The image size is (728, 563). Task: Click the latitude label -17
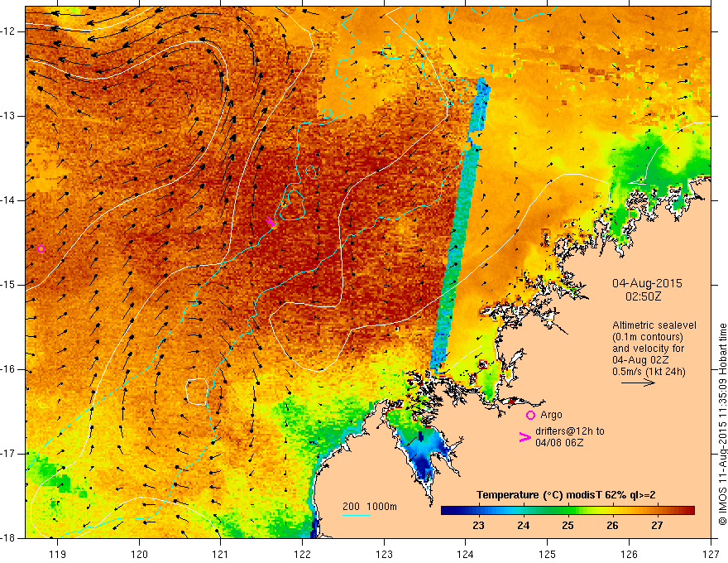tap(9, 454)
